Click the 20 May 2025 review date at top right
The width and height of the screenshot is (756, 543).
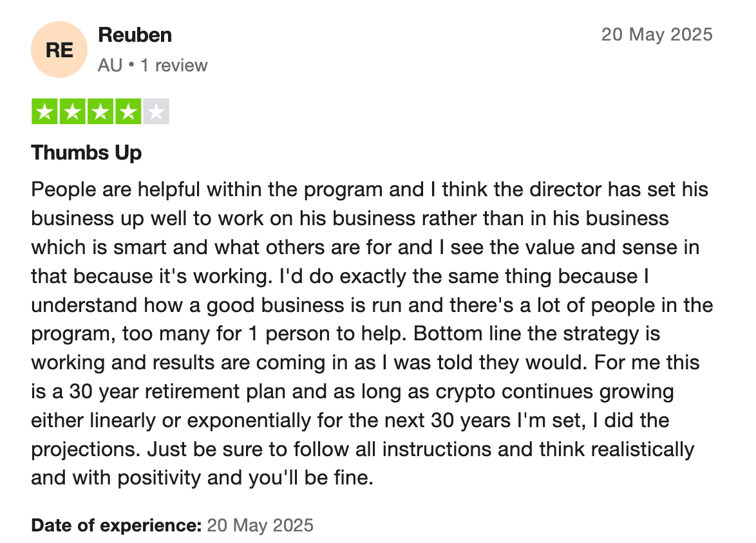click(657, 34)
